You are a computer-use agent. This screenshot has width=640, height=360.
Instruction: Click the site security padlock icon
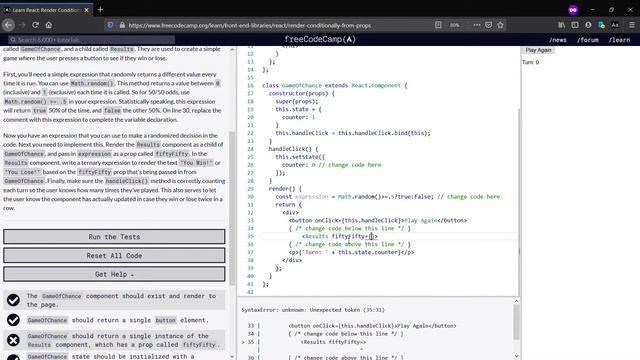point(122,25)
